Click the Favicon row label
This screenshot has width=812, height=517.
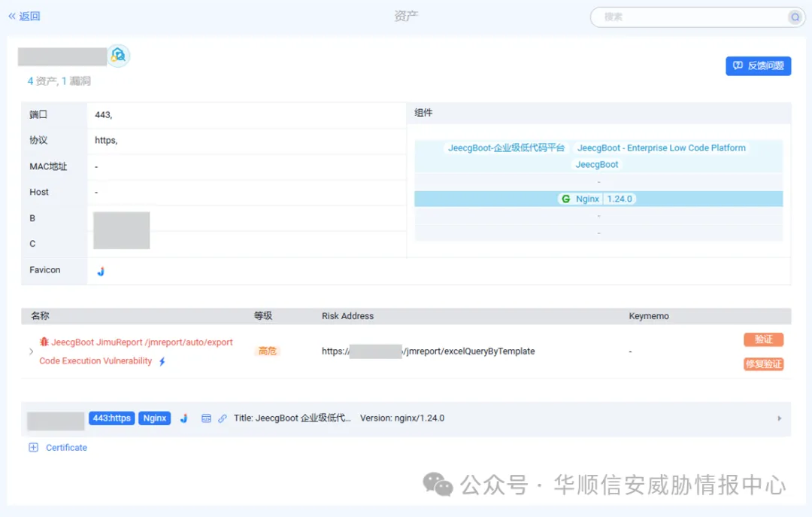(x=44, y=269)
